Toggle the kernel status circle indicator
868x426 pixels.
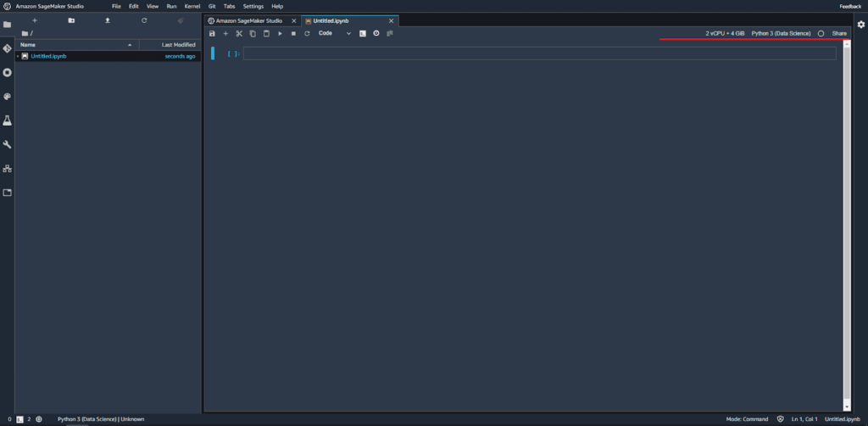(821, 34)
